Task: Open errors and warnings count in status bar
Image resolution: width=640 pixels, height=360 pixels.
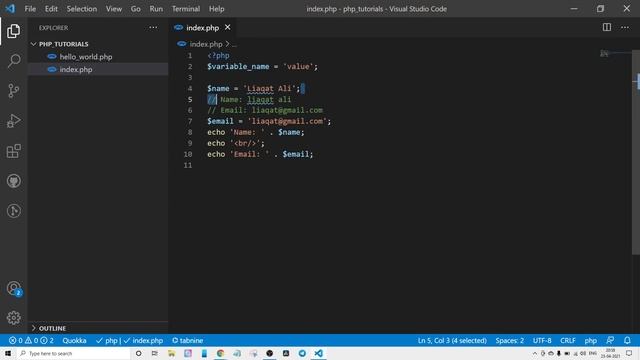Action: 31,340
